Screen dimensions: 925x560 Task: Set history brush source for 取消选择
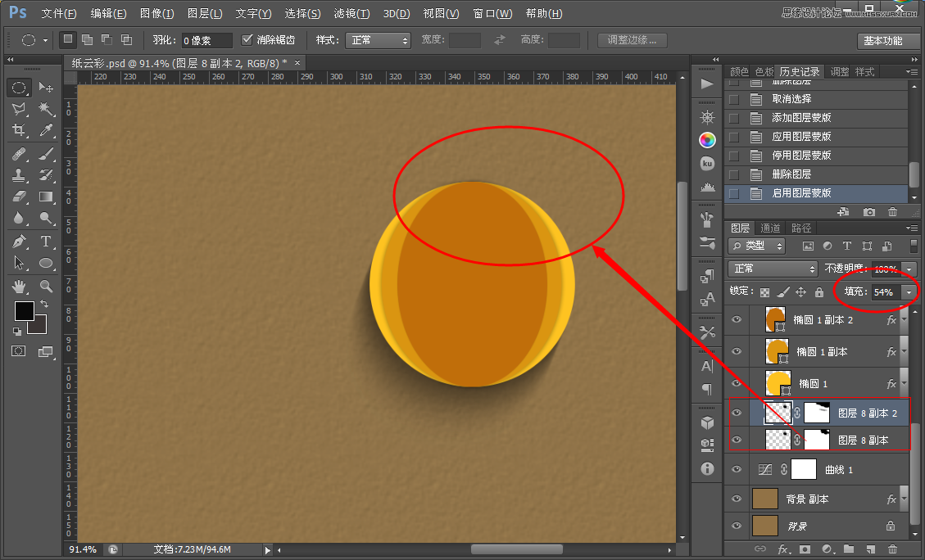tap(734, 99)
